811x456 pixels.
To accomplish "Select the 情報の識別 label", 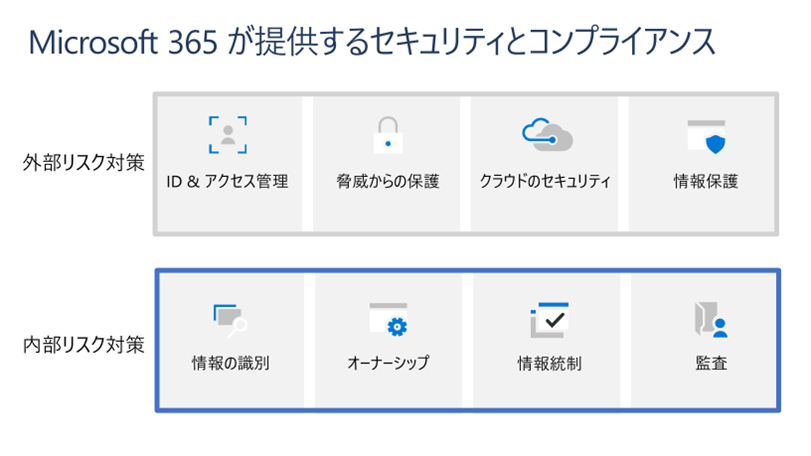I will coord(230,362).
